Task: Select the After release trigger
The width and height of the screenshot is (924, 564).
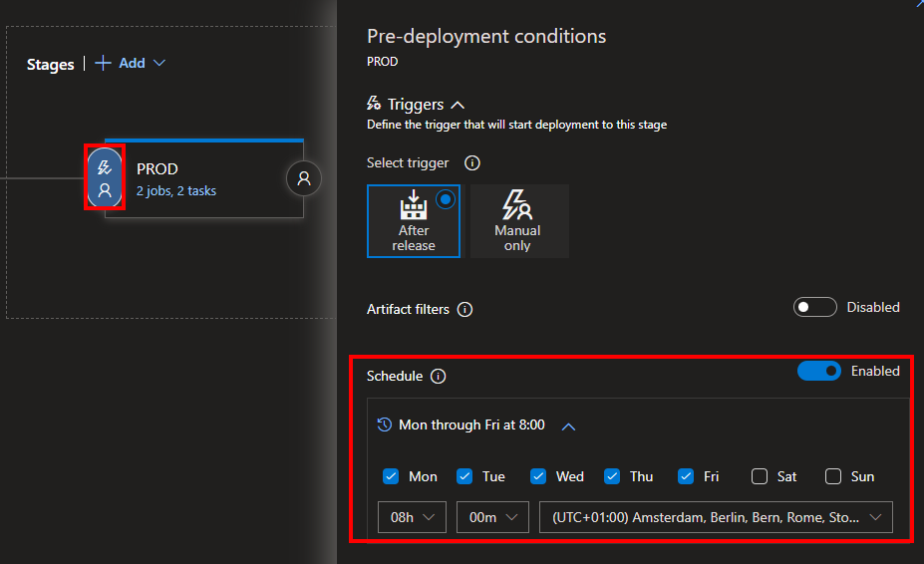Action: click(x=414, y=221)
